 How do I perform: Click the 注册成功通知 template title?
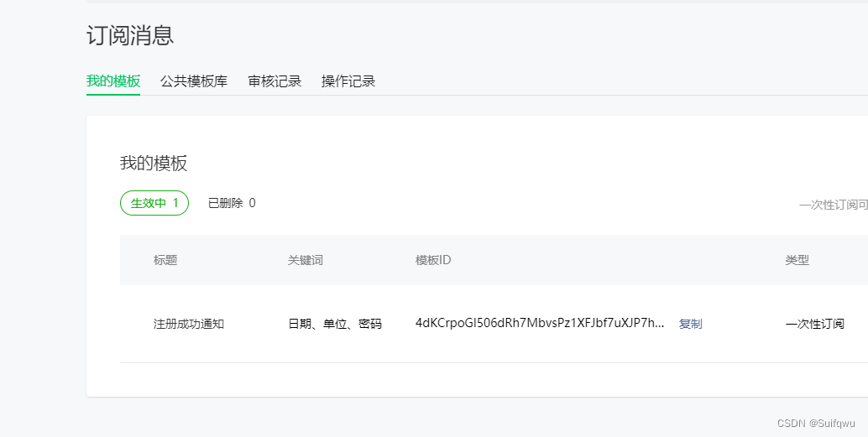[x=189, y=324]
